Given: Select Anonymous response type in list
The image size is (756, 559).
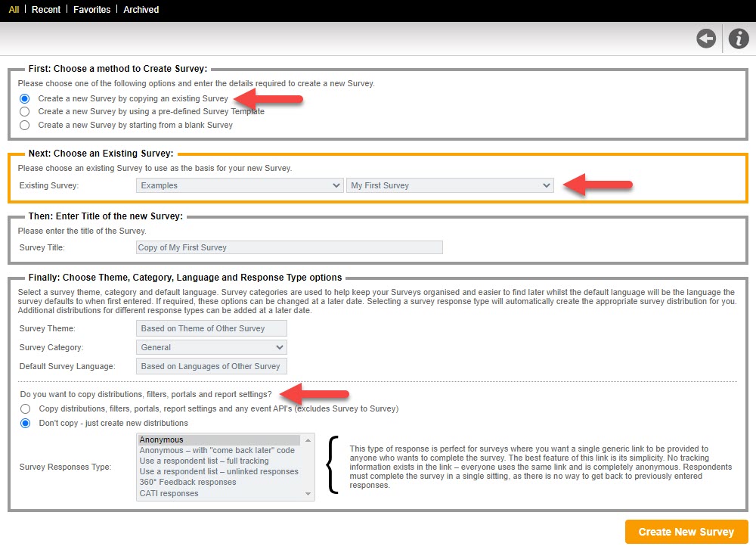Looking at the screenshot, I should 219,439.
